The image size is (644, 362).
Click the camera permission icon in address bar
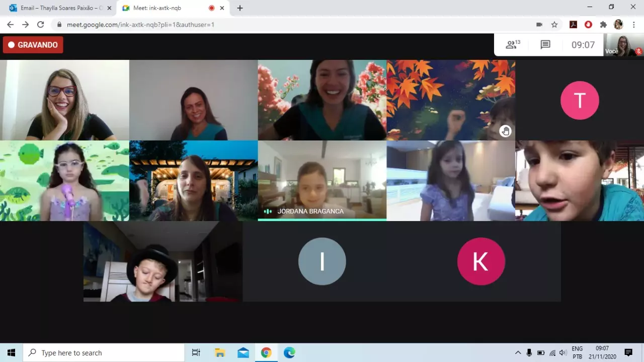pyautogui.click(x=539, y=24)
